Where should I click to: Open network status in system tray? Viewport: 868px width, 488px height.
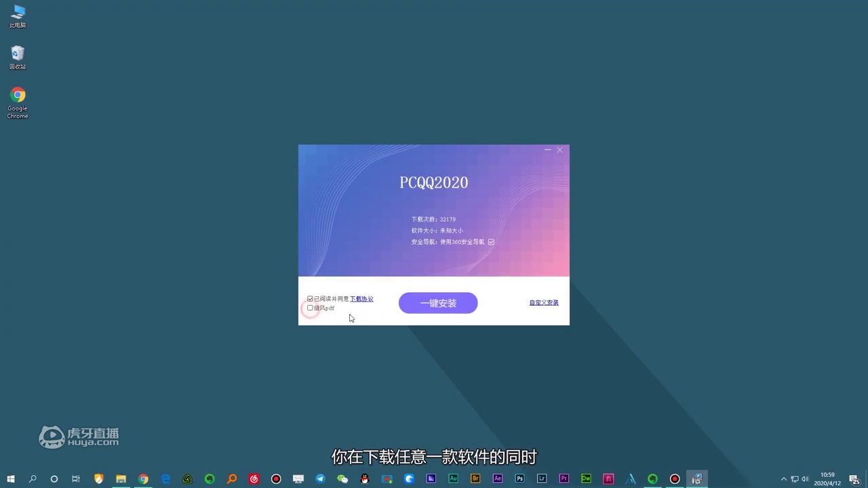[795, 479]
